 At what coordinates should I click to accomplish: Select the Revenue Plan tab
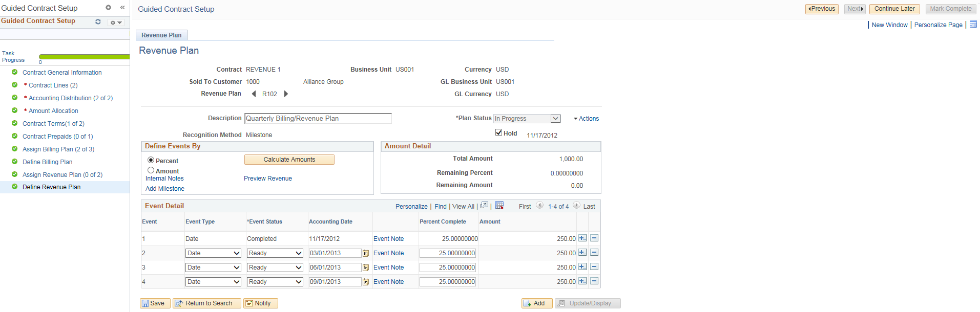click(x=161, y=35)
